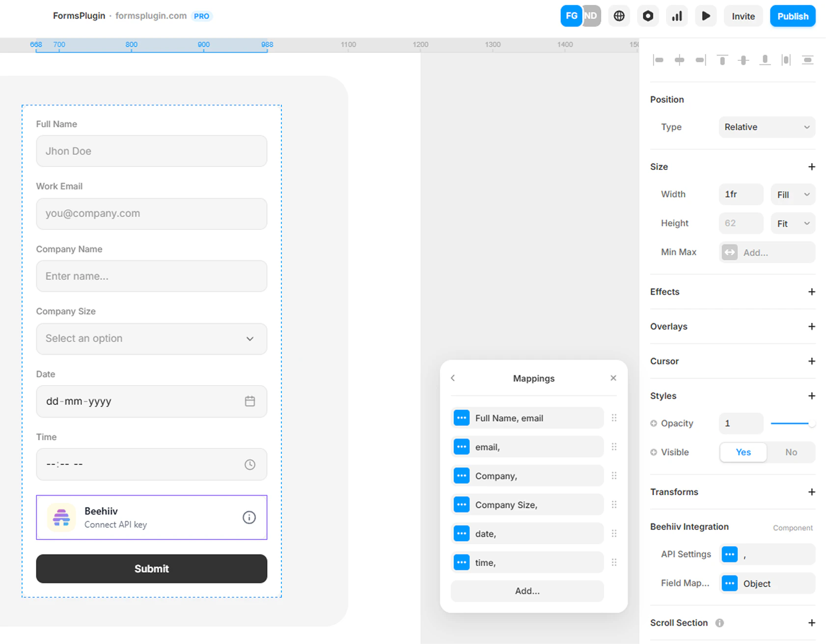The width and height of the screenshot is (826, 644).
Task: Click the Company Name input field
Action: (x=152, y=276)
